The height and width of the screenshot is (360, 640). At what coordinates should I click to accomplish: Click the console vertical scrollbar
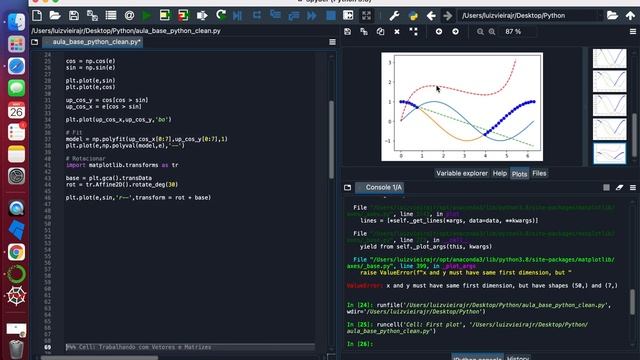[x=633, y=302]
